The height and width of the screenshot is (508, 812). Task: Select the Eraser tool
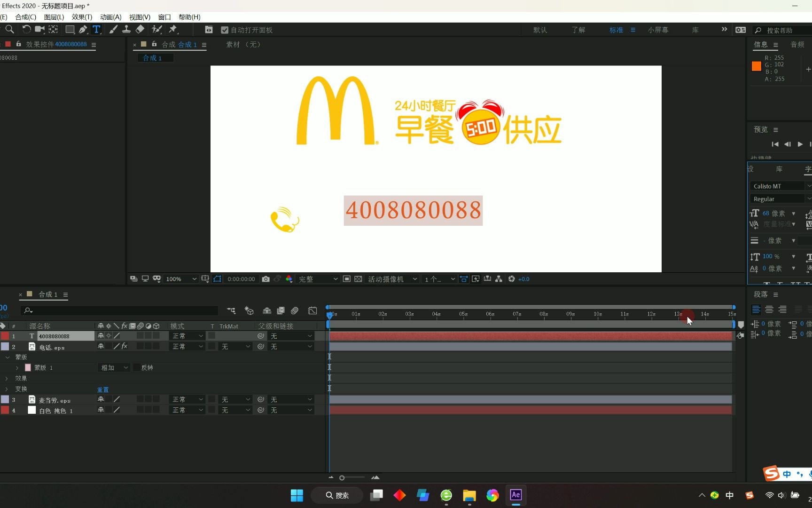point(140,29)
